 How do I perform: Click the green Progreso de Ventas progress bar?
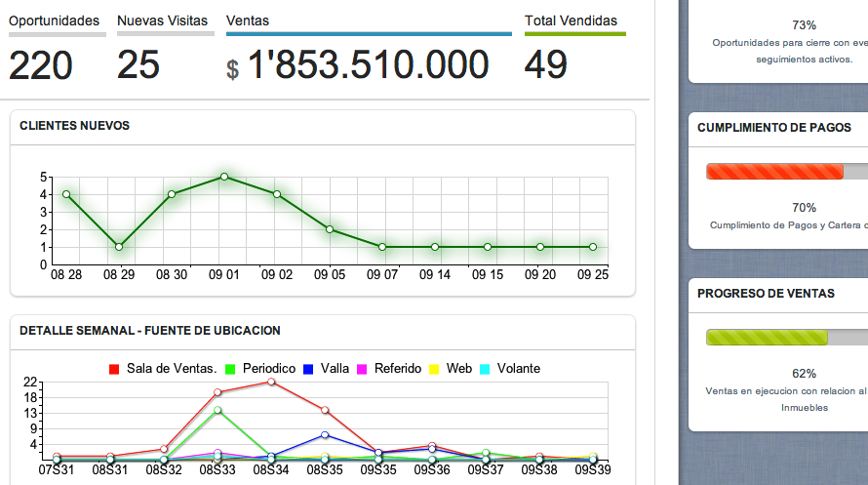pyautogui.click(x=767, y=338)
